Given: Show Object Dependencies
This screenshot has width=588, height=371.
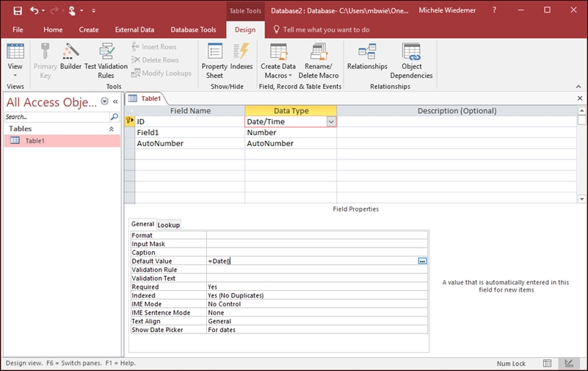Looking at the screenshot, I should [x=411, y=61].
